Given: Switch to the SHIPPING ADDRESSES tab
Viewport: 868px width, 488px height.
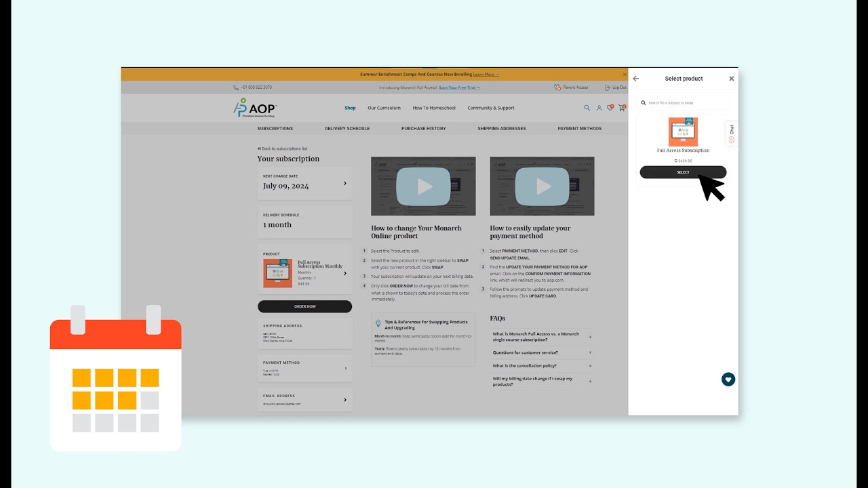Looking at the screenshot, I should click(x=502, y=128).
